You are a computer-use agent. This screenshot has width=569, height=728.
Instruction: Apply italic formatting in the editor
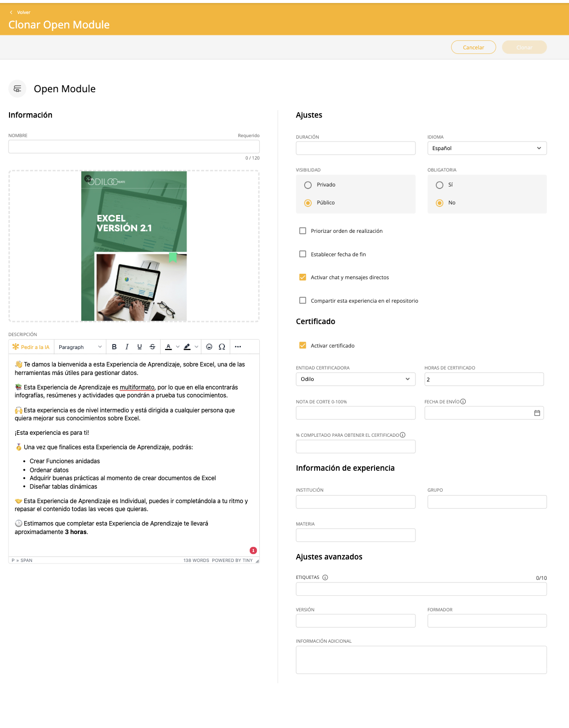pyautogui.click(x=127, y=347)
